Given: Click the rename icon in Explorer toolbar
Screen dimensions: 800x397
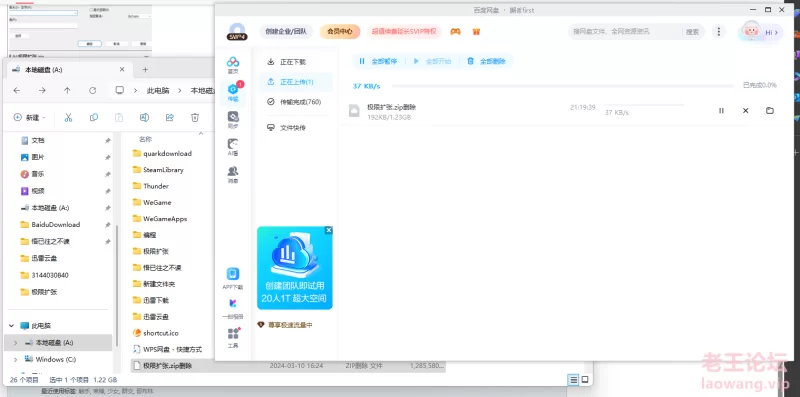Looking at the screenshot, I should 144,117.
